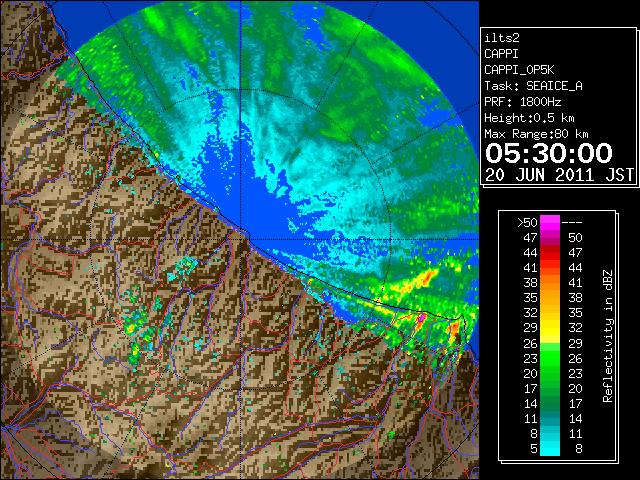Click the 'CAPPI_0P5K' product name
The width and height of the screenshot is (640, 480).
519,70
